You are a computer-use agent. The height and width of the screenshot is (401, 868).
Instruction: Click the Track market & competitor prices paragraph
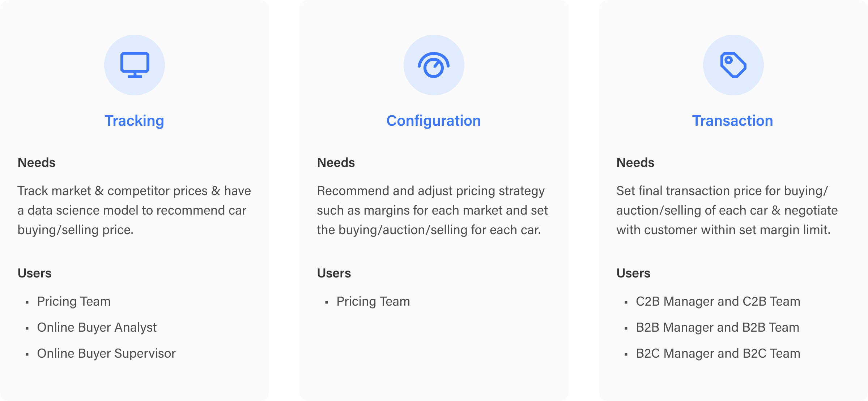pos(134,210)
